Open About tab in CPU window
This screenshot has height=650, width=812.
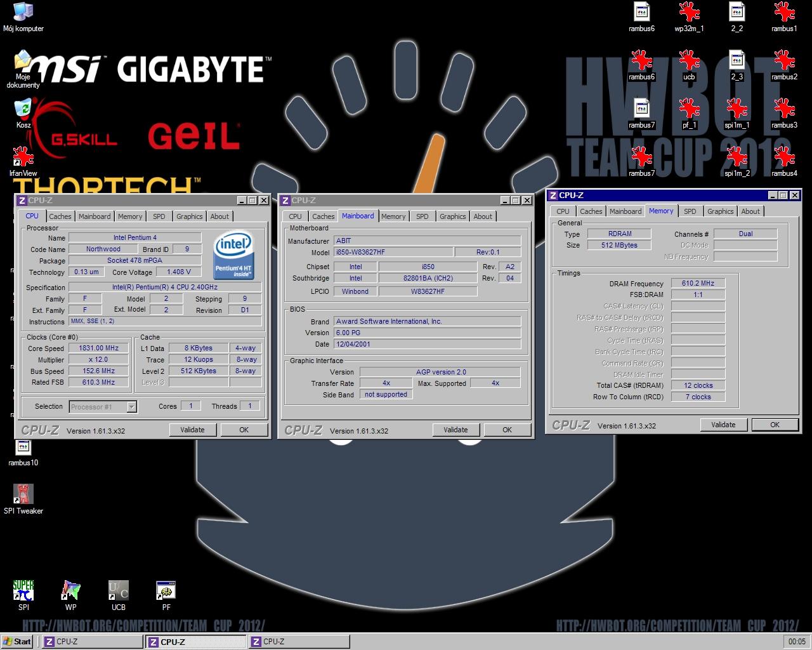click(x=219, y=216)
